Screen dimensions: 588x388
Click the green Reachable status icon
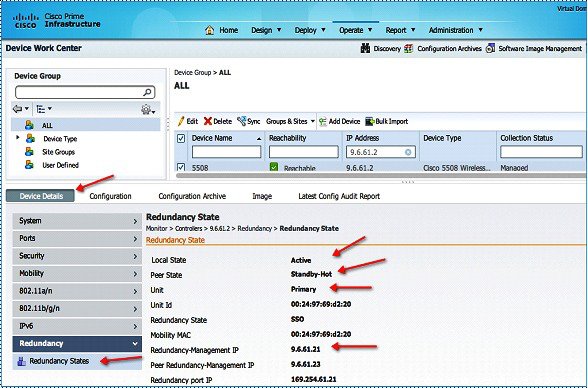click(274, 167)
